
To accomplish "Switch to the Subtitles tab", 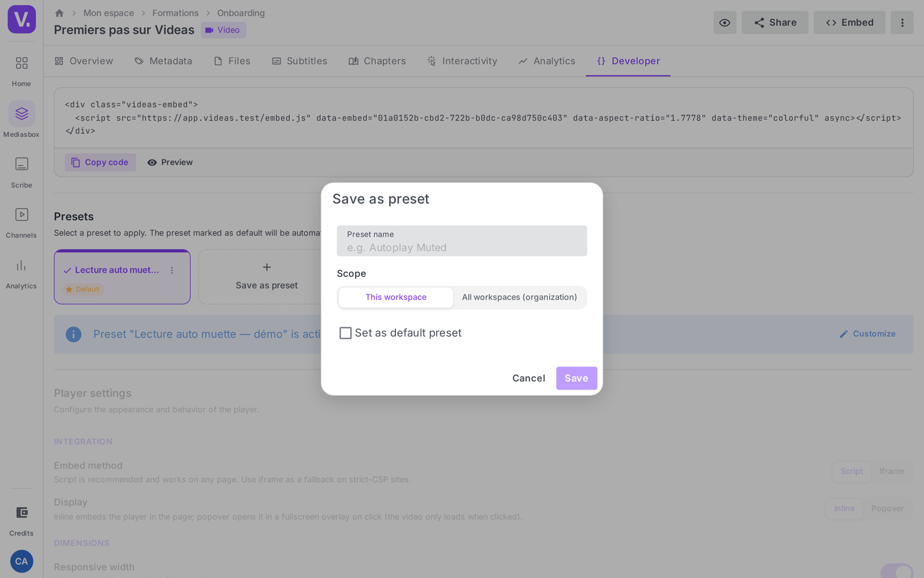I will (300, 61).
